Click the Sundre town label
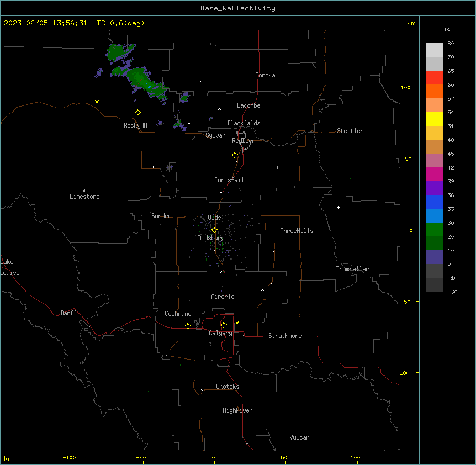Image resolution: width=476 pixels, height=465 pixels. click(x=161, y=216)
